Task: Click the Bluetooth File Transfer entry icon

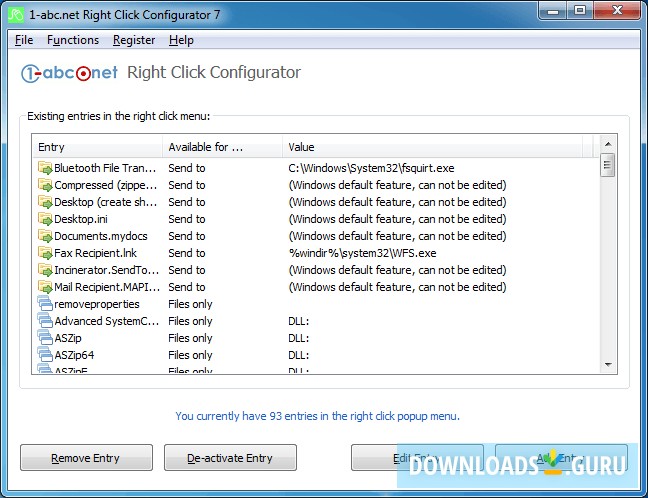Action: 45,168
